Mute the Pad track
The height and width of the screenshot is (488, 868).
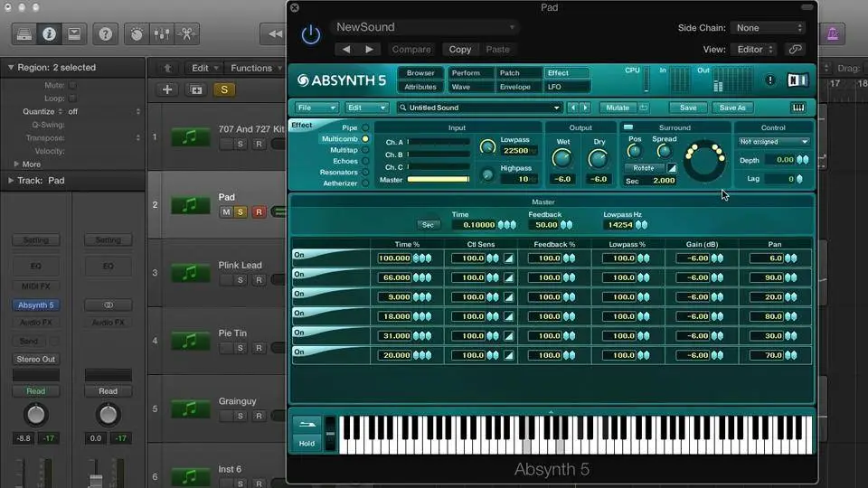226,211
